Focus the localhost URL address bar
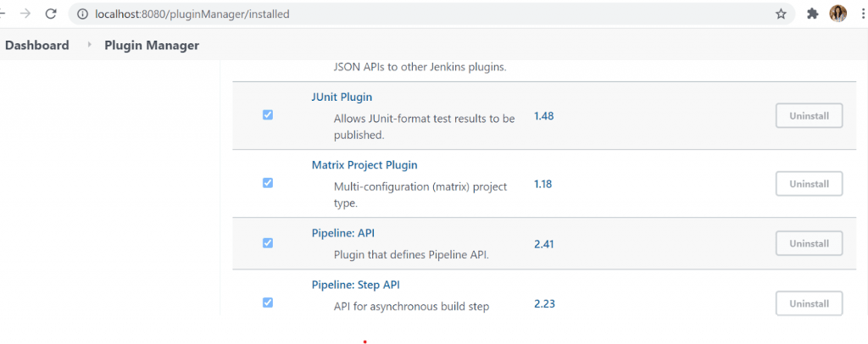This screenshot has width=868, height=344. 424,14
